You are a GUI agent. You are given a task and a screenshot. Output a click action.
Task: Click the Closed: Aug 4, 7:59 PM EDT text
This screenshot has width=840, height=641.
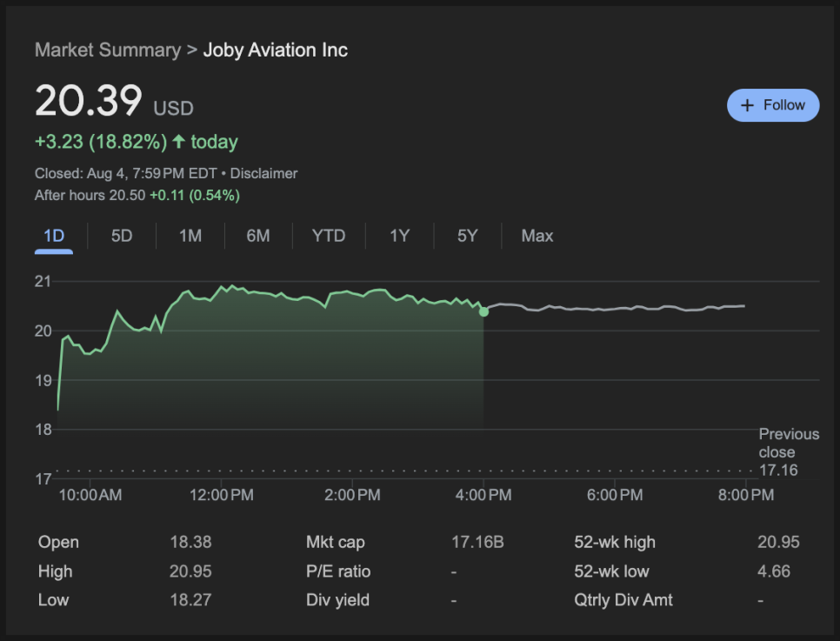(125, 174)
